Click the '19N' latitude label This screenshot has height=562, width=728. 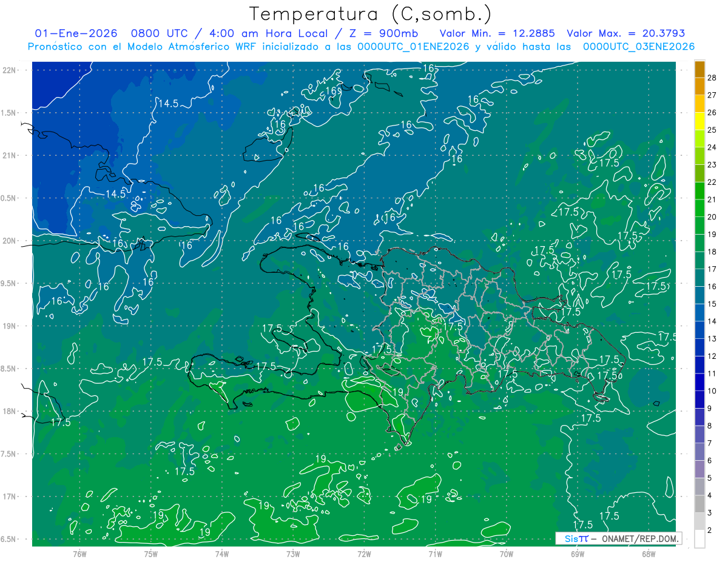[x=9, y=326]
